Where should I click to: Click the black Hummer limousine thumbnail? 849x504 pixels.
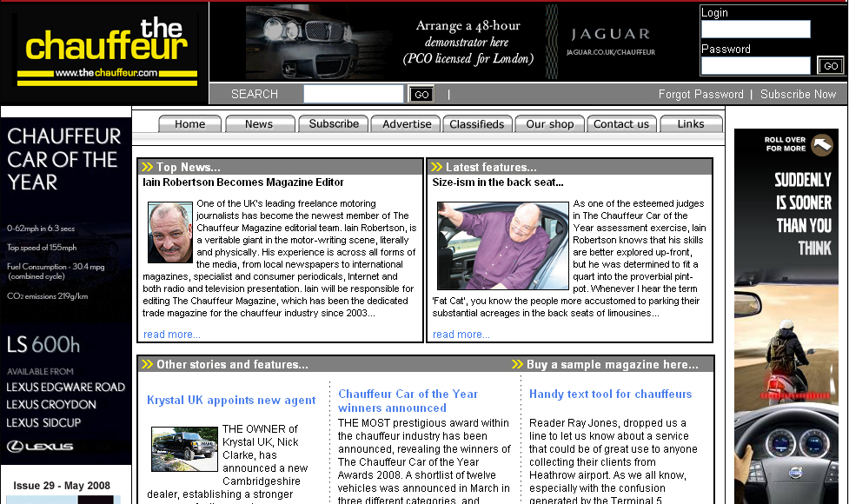coord(184,448)
